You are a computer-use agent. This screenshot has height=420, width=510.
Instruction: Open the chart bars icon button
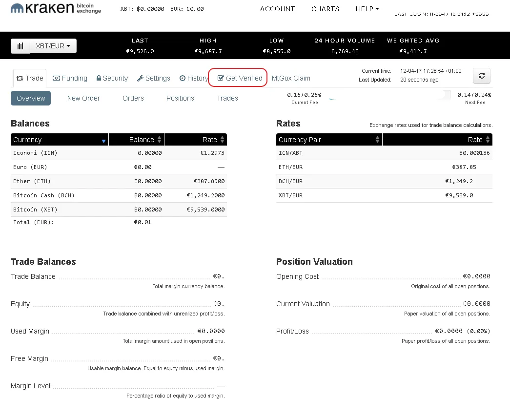point(20,46)
